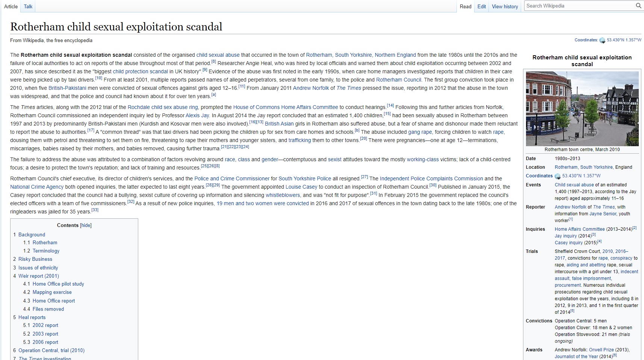This screenshot has height=360, width=644.
Task: Open House of Commons Home Affairs Committee link
Action: click(x=286, y=107)
